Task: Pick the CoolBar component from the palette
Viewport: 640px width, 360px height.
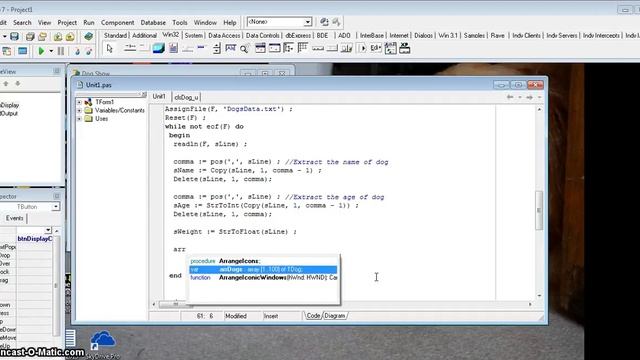Action: pyautogui.click(x=362, y=49)
